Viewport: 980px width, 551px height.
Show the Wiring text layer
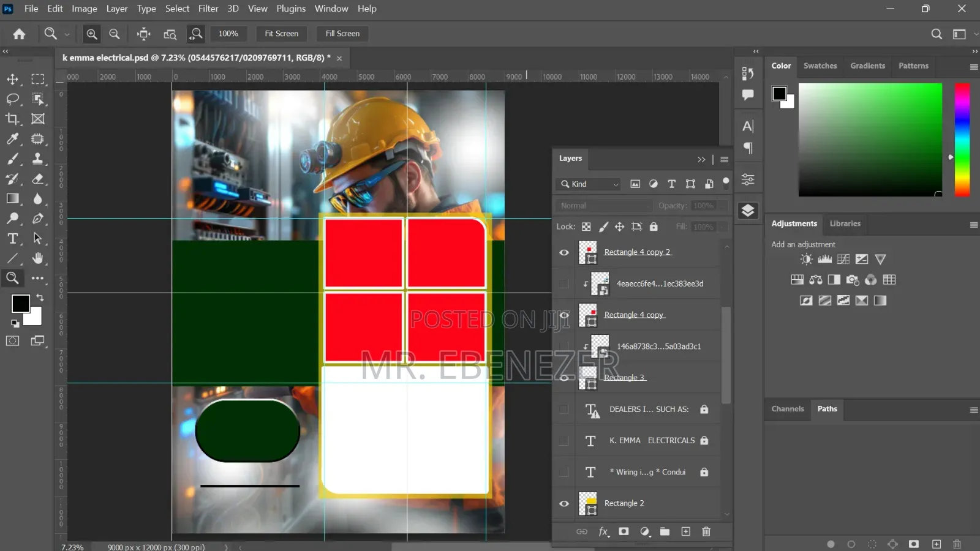click(564, 472)
